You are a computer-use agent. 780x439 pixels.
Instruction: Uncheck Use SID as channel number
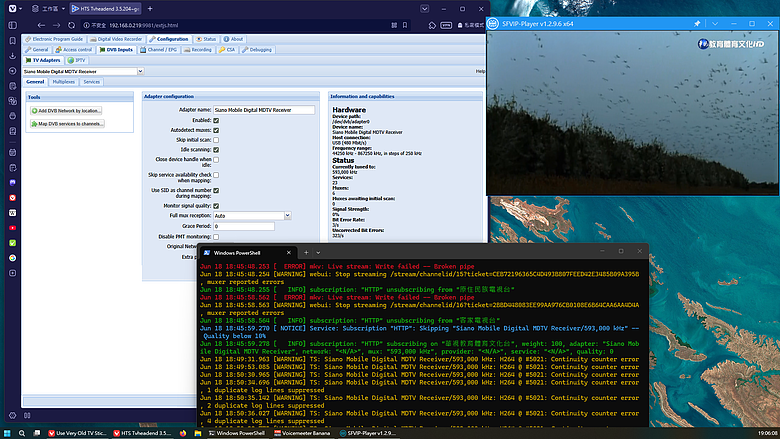[216, 190]
